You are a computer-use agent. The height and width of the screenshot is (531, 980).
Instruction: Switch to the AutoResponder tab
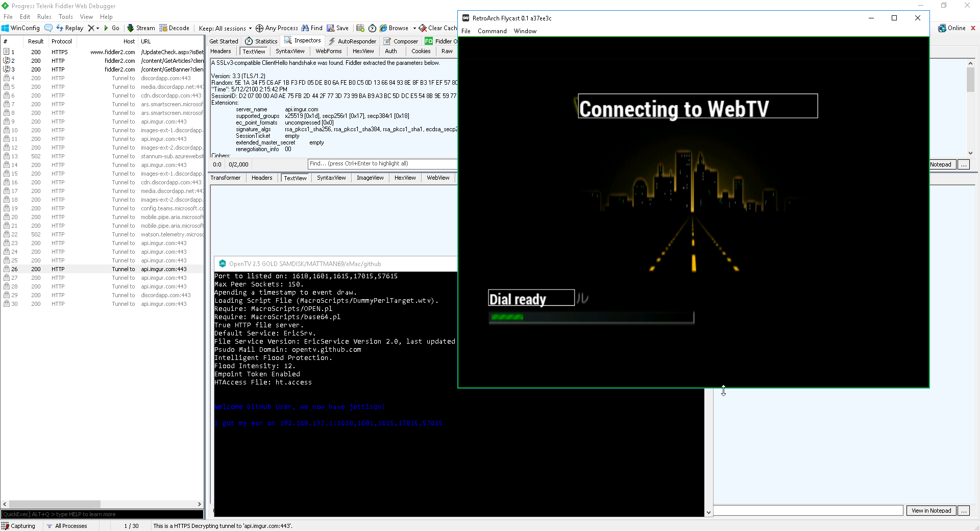coord(352,41)
